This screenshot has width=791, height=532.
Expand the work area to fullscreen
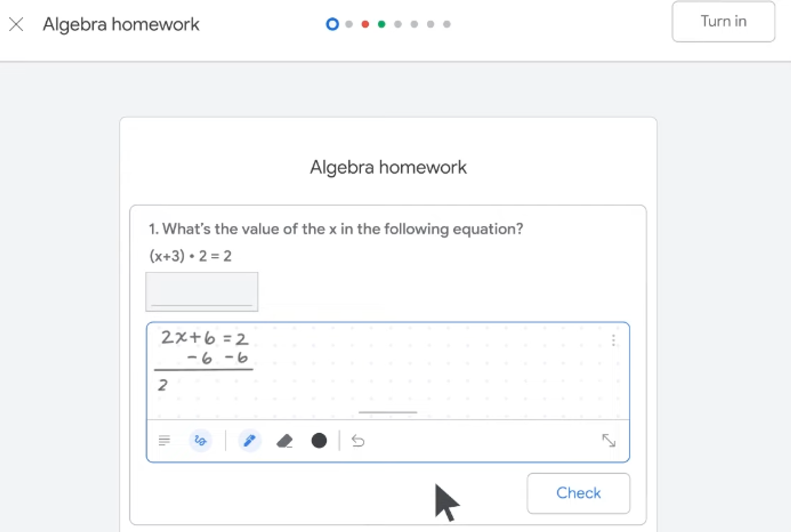(x=609, y=440)
